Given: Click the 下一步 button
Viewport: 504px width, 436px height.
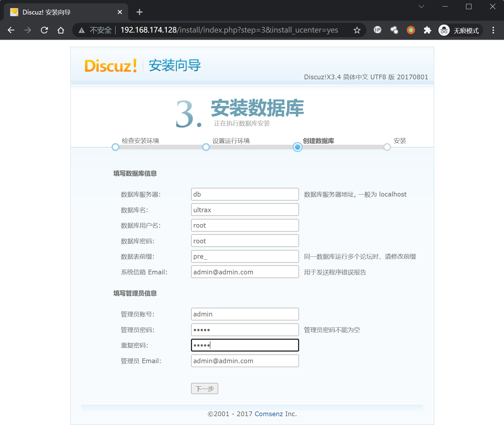Looking at the screenshot, I should 205,388.
